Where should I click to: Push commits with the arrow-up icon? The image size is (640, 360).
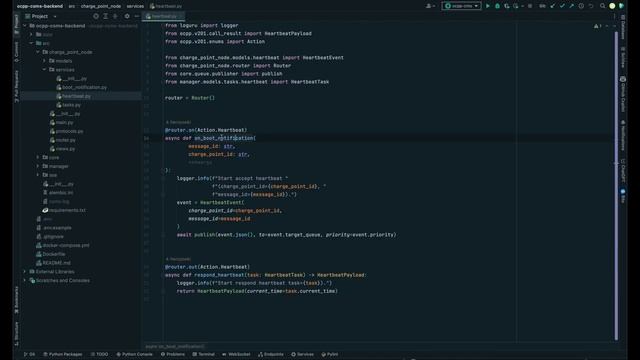571,6
